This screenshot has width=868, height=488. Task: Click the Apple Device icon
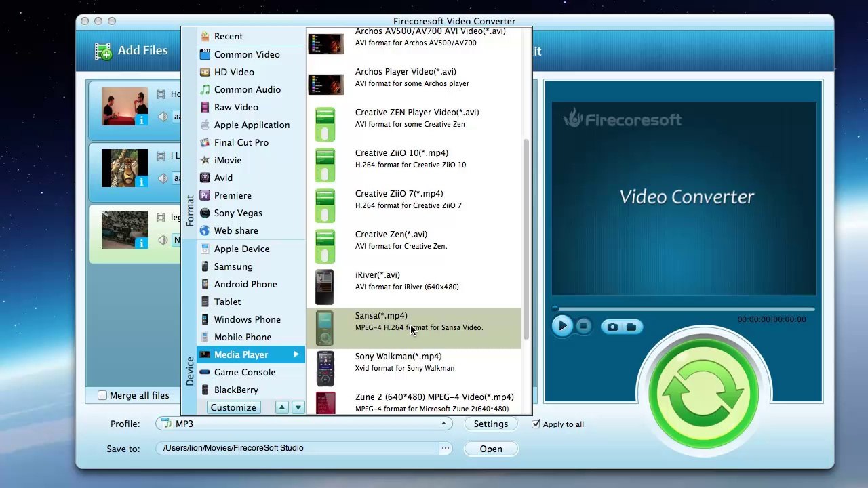tap(205, 249)
